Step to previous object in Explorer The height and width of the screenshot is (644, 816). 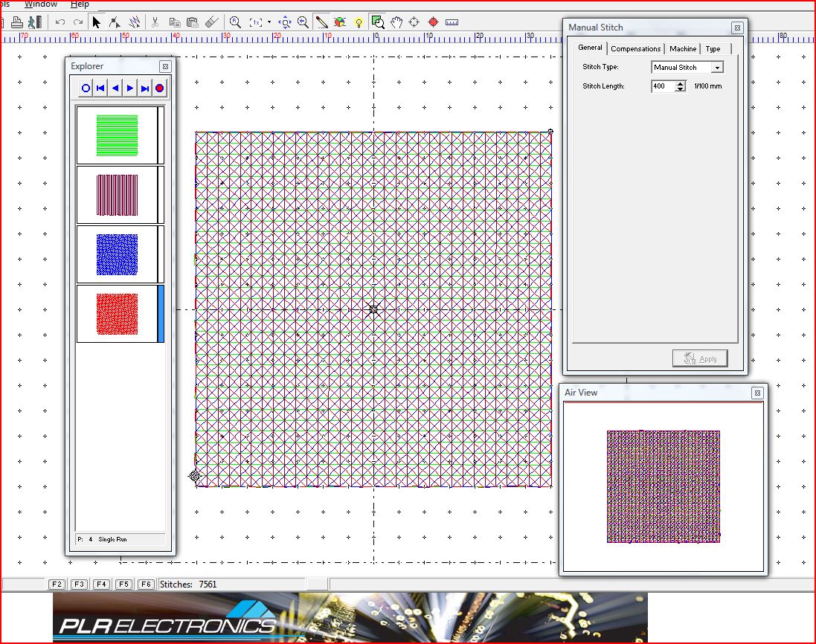click(115, 88)
